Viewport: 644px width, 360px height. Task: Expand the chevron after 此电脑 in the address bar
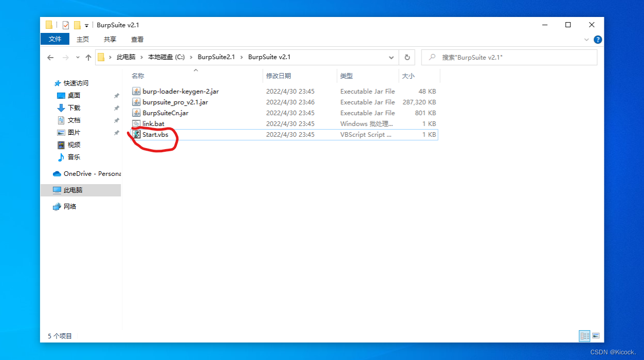pyautogui.click(x=142, y=57)
